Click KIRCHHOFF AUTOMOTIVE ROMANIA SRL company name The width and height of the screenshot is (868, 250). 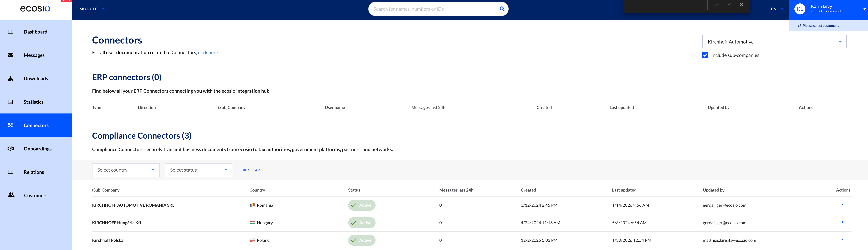[133, 205]
